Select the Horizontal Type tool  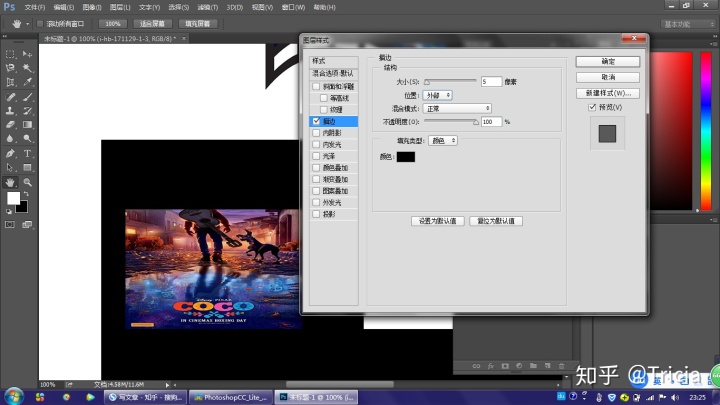pos(28,153)
